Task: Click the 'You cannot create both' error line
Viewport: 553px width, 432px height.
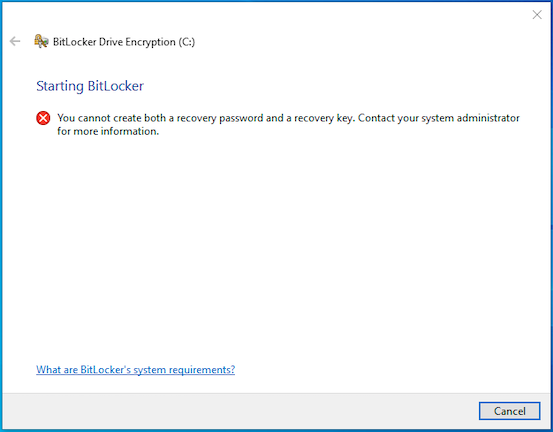Action: click(x=288, y=118)
